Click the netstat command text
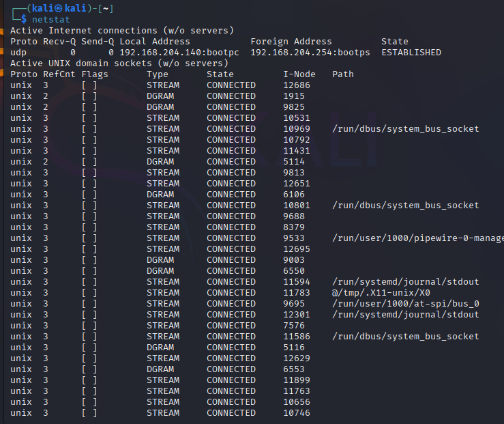This screenshot has height=424, width=504. tap(50, 20)
